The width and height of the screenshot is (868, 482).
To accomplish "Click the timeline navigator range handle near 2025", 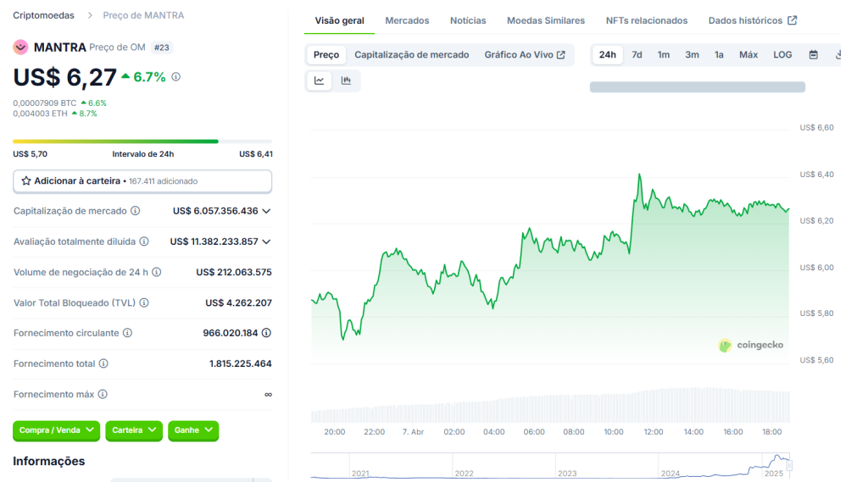I will click(x=790, y=465).
